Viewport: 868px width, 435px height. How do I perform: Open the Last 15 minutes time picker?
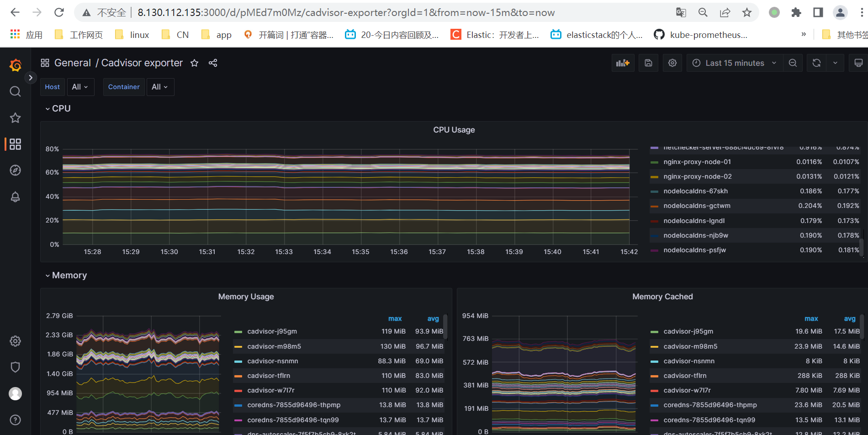click(735, 63)
